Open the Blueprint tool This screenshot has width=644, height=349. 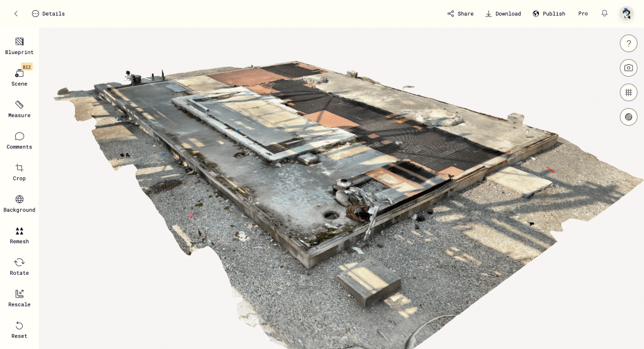click(x=20, y=45)
